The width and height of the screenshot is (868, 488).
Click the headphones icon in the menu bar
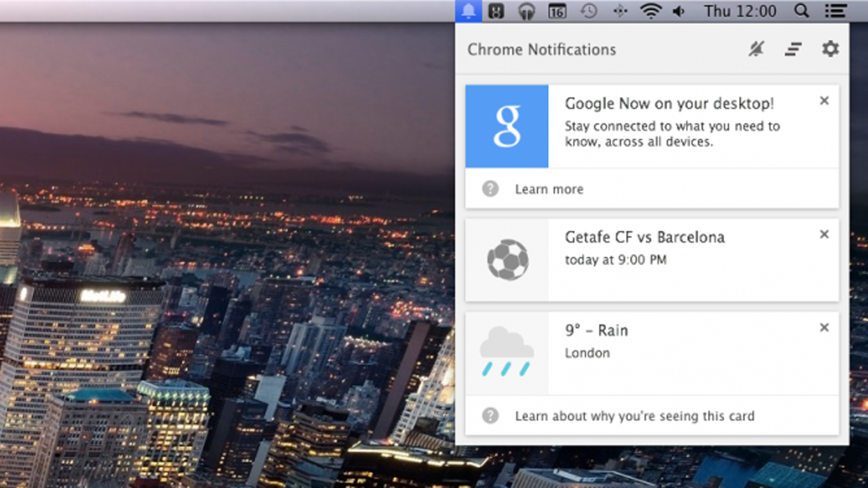[x=526, y=11]
